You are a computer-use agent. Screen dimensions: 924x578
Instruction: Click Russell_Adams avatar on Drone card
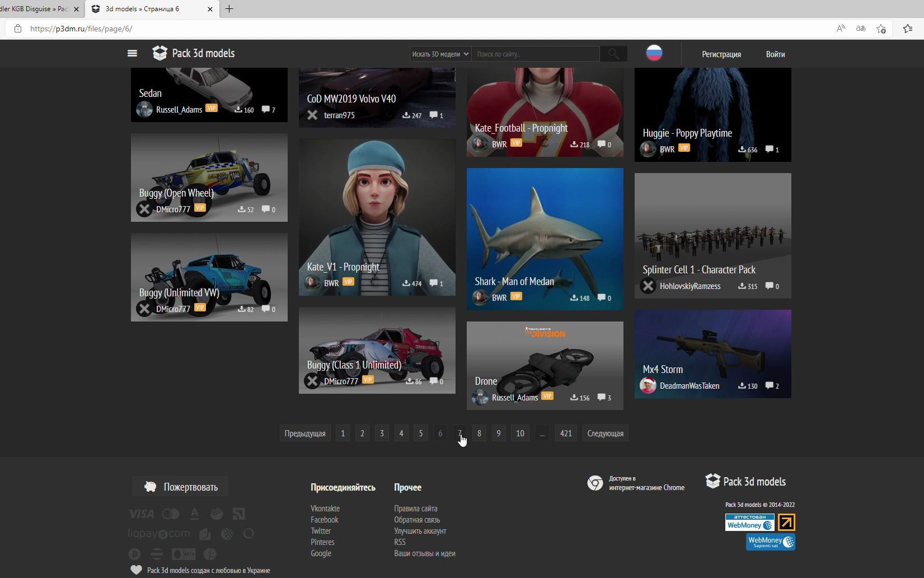tap(480, 397)
